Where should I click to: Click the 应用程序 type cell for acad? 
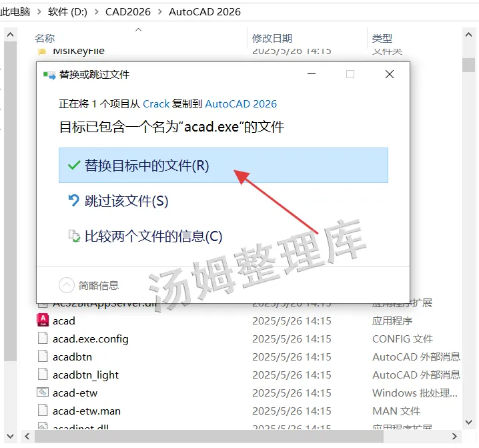point(392,320)
